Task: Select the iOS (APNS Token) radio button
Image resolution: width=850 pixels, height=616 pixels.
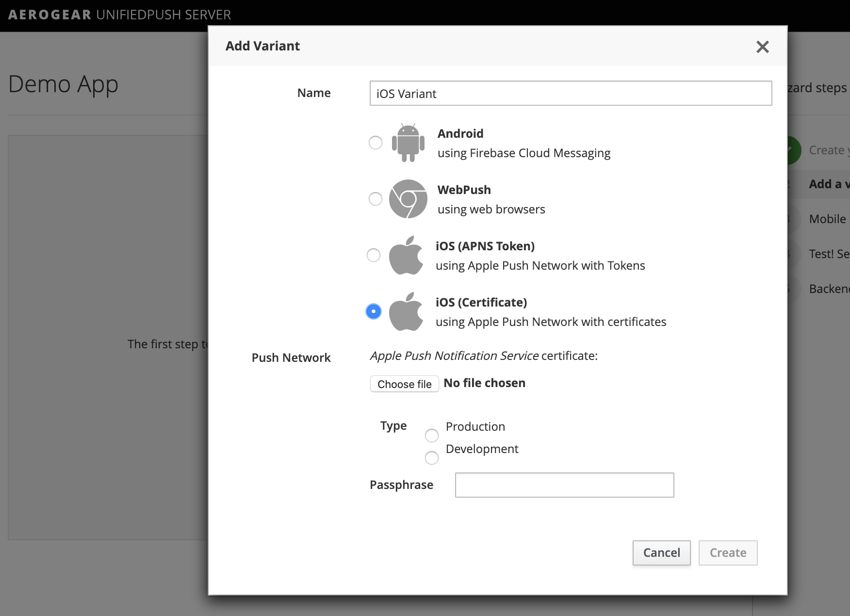Action: (374, 255)
